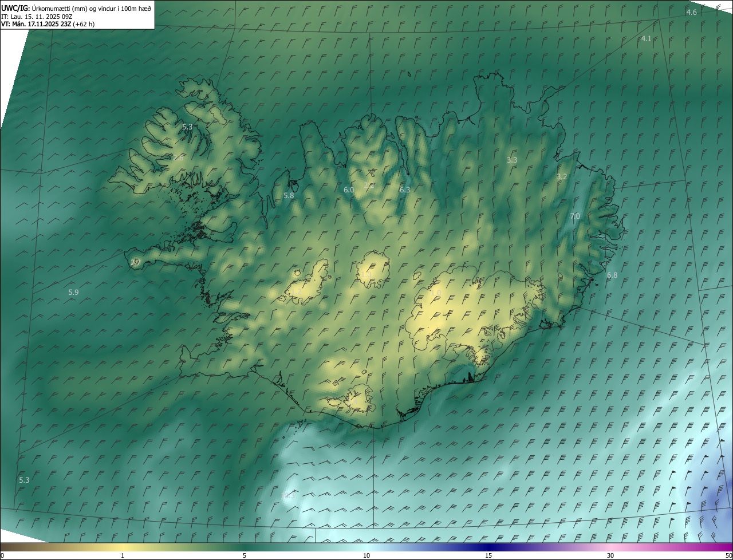Select the "Úrkomumætti (mm) og vindur i 100m hæð" heading

point(92,8)
